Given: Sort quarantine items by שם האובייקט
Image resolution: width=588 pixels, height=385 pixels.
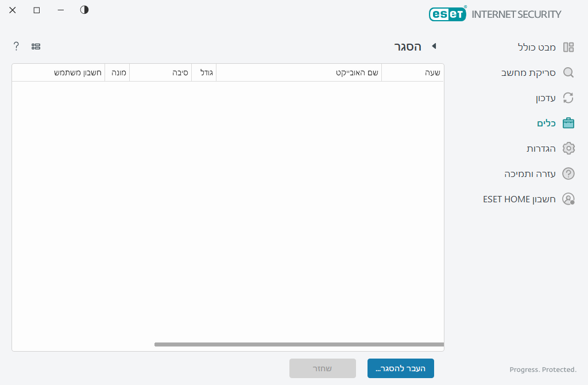Looking at the screenshot, I should click(297, 72).
